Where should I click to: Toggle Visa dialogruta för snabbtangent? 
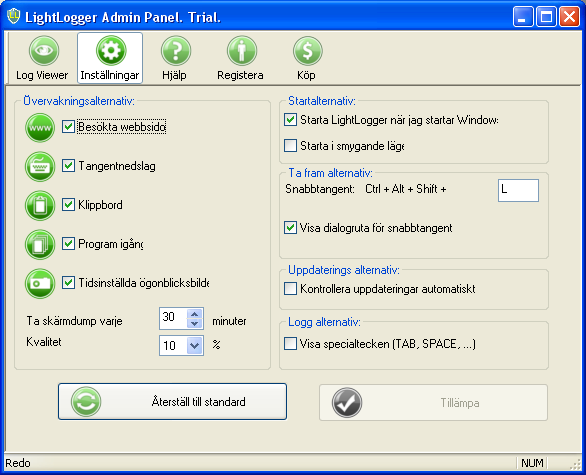[290, 228]
